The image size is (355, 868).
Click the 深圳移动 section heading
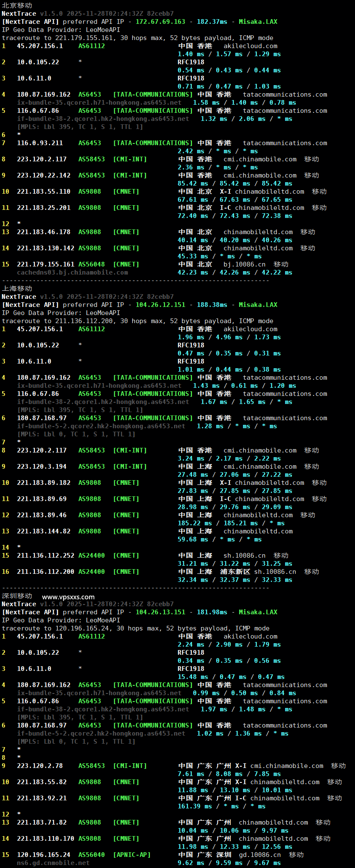pos(17,596)
